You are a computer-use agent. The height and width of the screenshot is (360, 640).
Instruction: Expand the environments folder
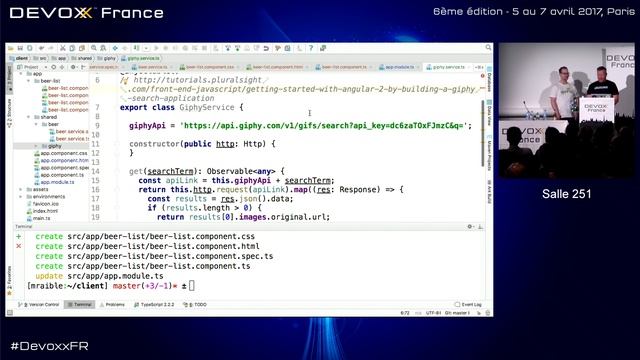[21, 197]
